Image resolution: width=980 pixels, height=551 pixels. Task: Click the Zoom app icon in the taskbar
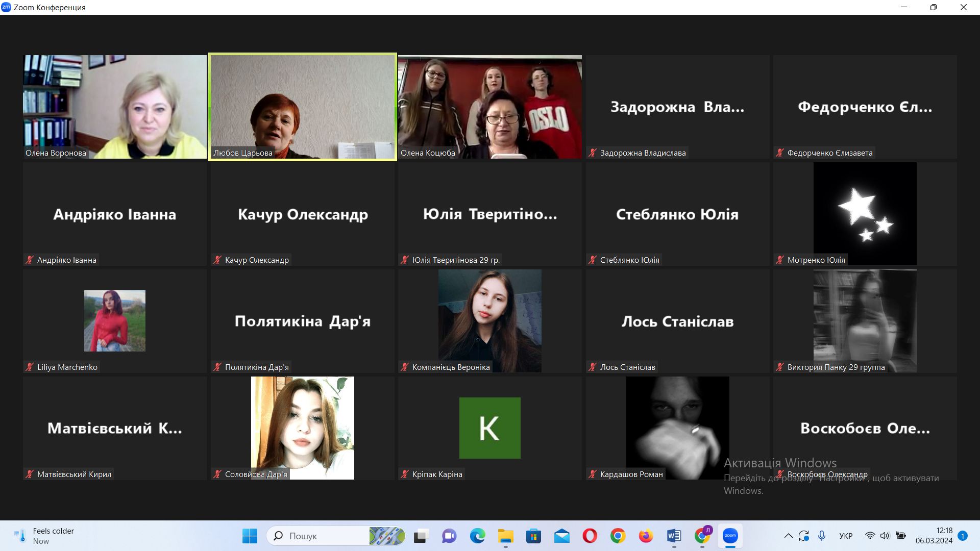pos(730,536)
